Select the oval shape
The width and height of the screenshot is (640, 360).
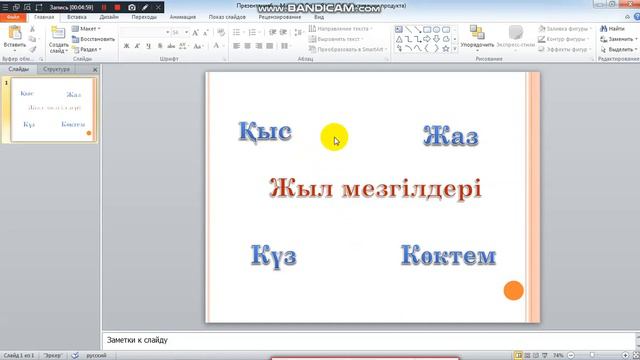pyautogui.click(x=436, y=29)
